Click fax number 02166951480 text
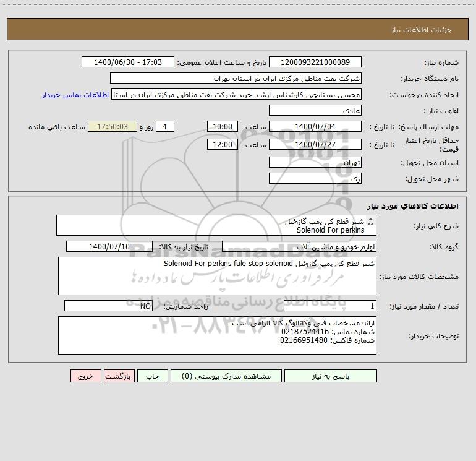476x461 pixels. pyautogui.click(x=304, y=340)
